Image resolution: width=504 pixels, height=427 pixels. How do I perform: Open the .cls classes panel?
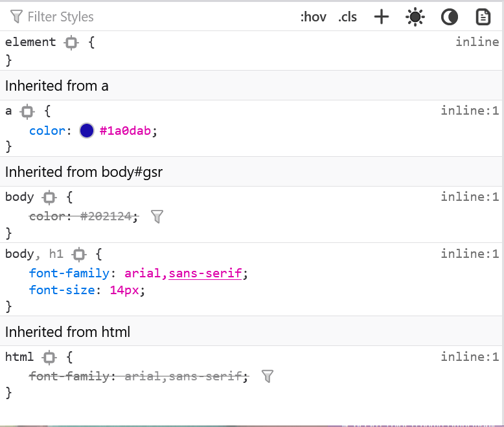pyautogui.click(x=347, y=17)
